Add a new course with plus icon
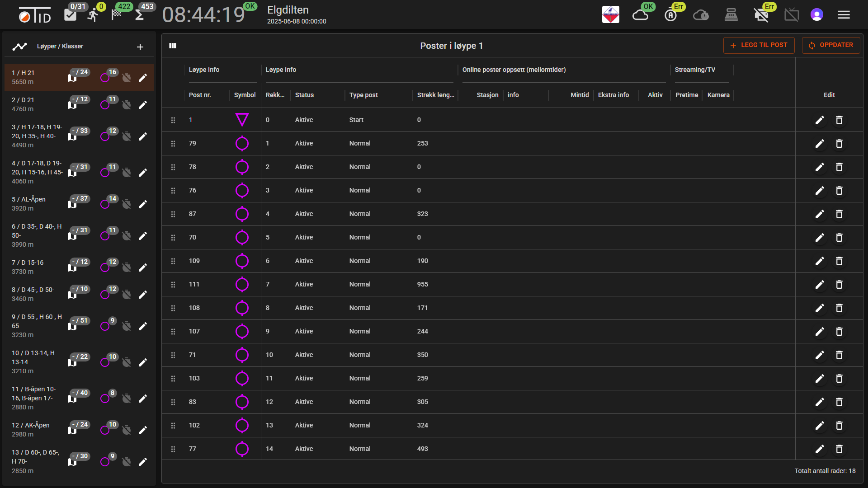 [x=140, y=47]
